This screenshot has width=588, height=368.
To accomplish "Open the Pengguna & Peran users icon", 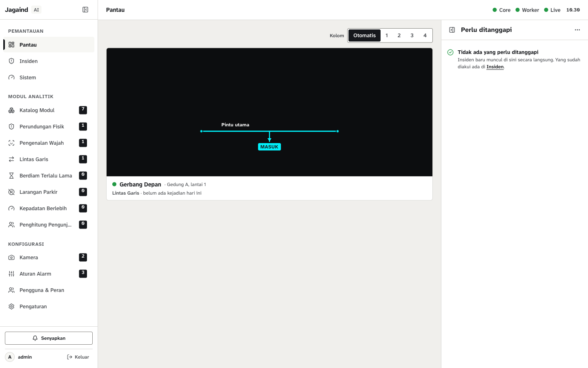I will (x=11, y=290).
